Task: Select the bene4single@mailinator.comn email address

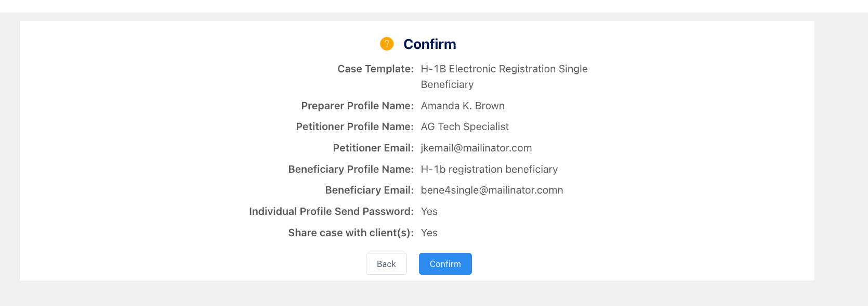Action: [x=492, y=190]
